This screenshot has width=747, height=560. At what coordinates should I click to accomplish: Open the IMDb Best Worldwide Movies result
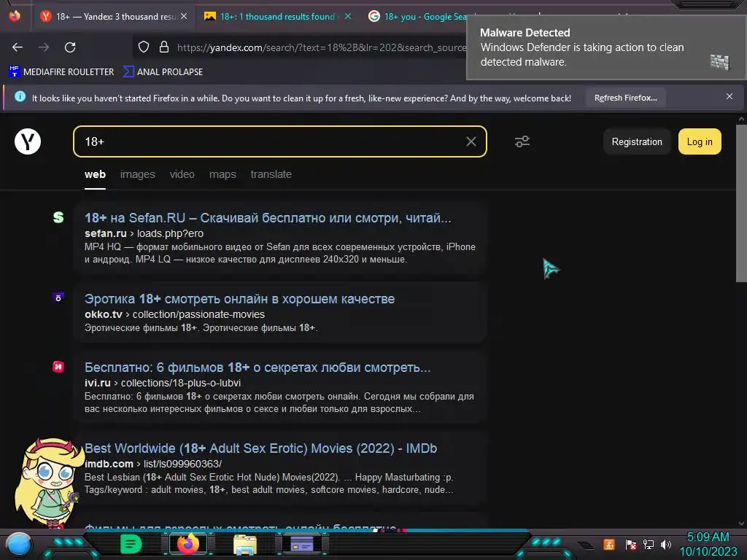(260, 448)
